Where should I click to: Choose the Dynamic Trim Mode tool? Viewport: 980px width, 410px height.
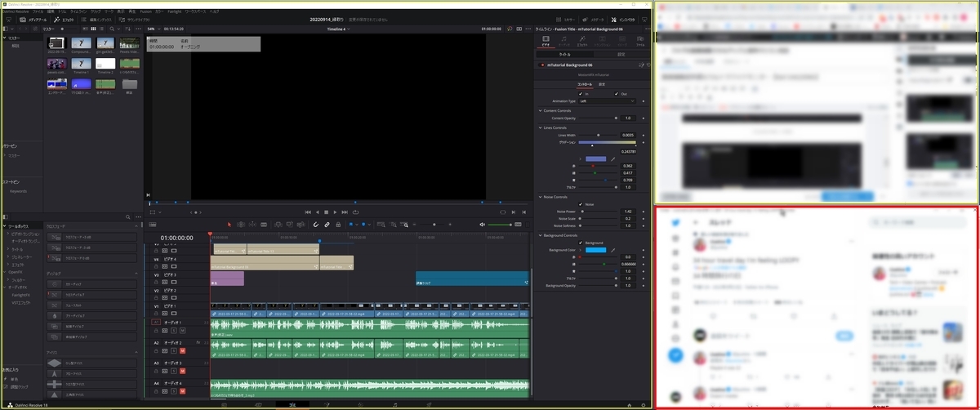click(x=252, y=225)
